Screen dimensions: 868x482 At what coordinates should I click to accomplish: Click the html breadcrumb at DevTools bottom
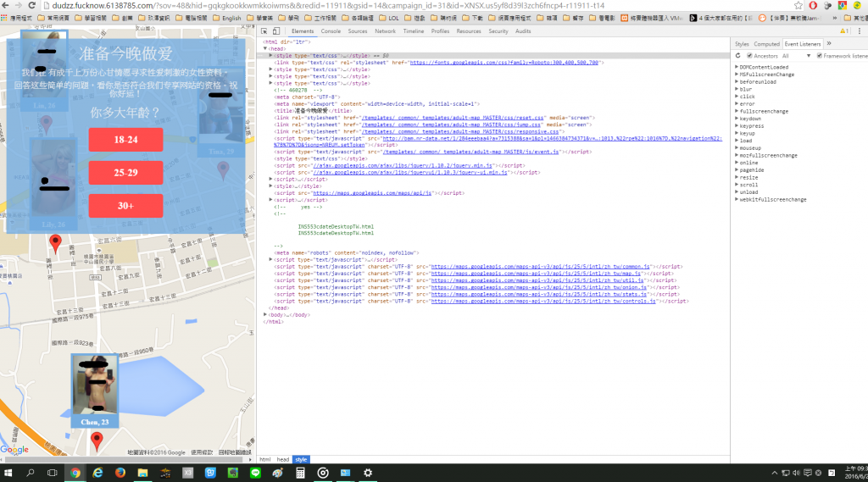coord(265,459)
